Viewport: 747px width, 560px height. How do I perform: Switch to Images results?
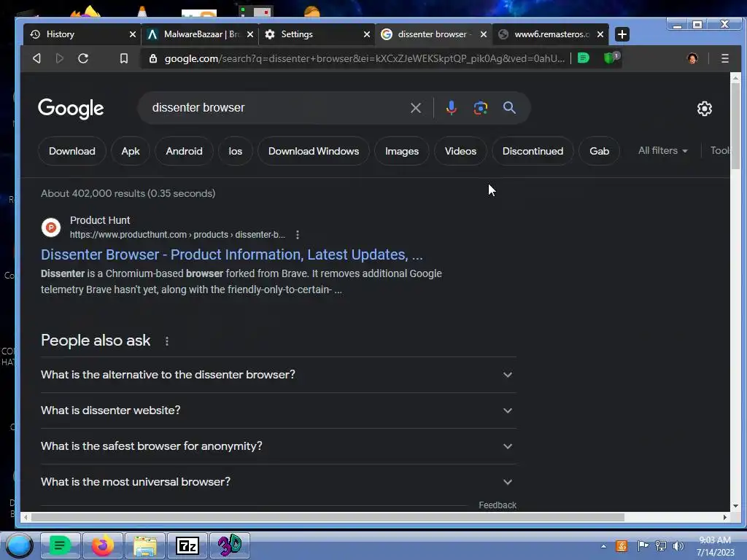tap(402, 151)
